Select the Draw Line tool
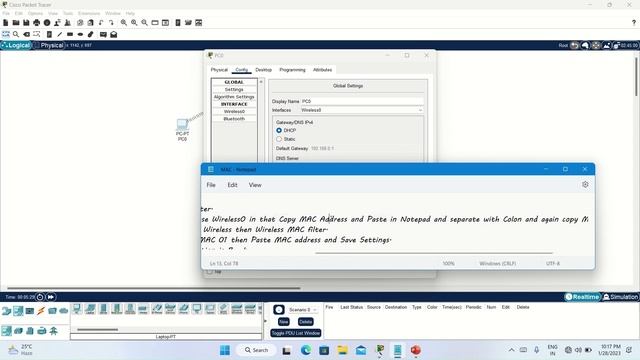Screen dimensions: 640x360 coord(60,34)
